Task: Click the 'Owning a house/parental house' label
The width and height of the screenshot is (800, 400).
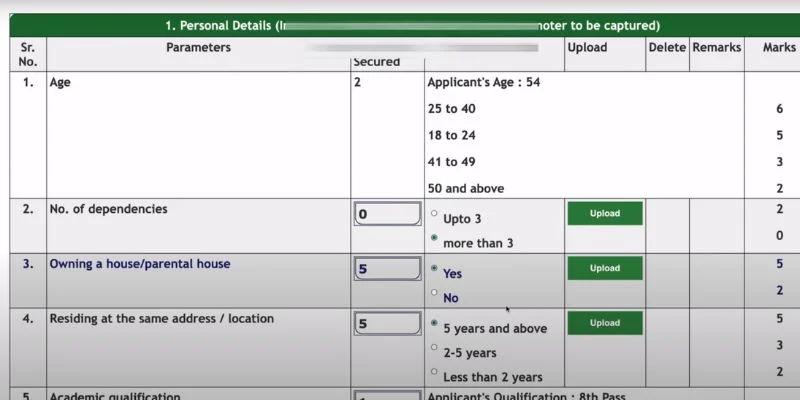Action: click(139, 265)
